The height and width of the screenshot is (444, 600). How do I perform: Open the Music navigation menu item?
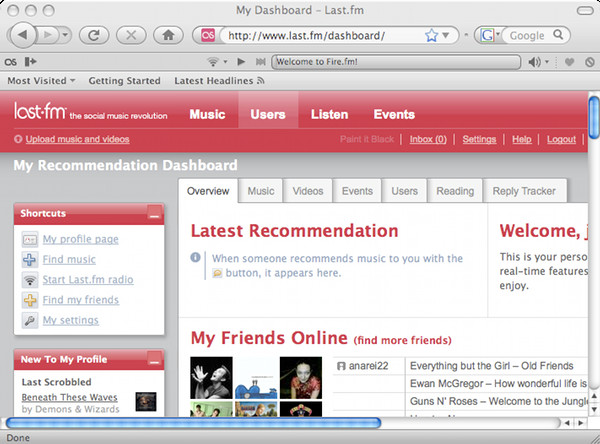[x=207, y=114]
